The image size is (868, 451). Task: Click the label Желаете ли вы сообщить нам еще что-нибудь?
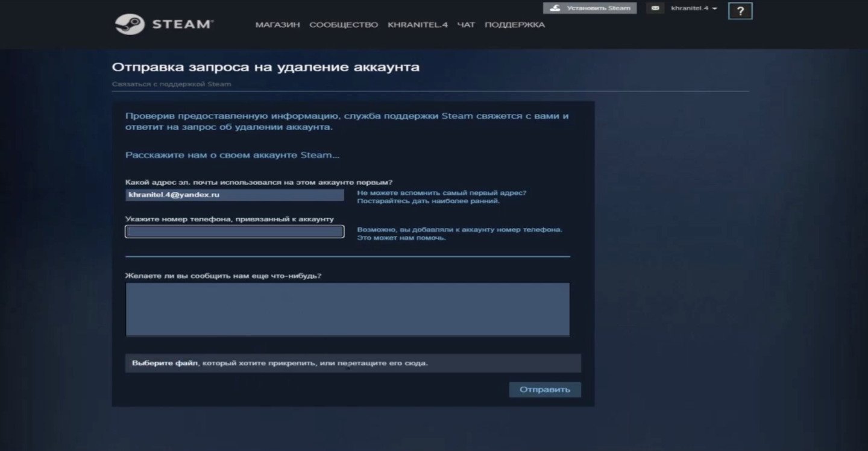[x=223, y=276]
